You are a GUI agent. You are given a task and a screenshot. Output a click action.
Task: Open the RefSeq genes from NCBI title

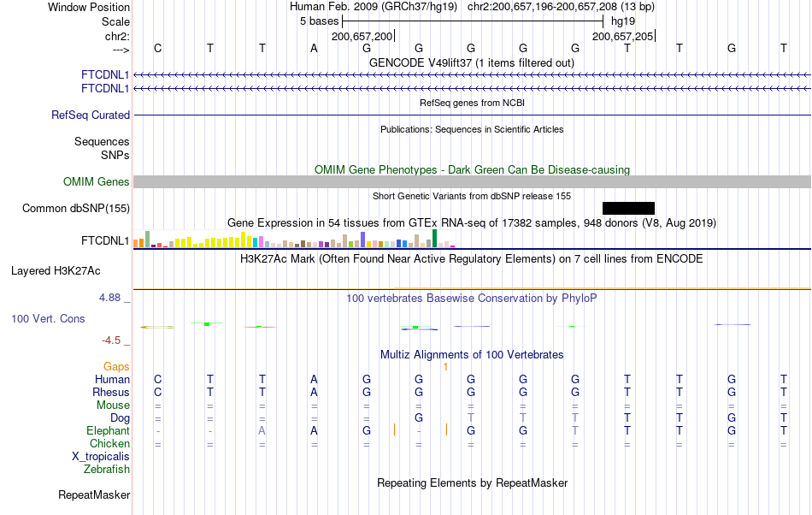(472, 103)
